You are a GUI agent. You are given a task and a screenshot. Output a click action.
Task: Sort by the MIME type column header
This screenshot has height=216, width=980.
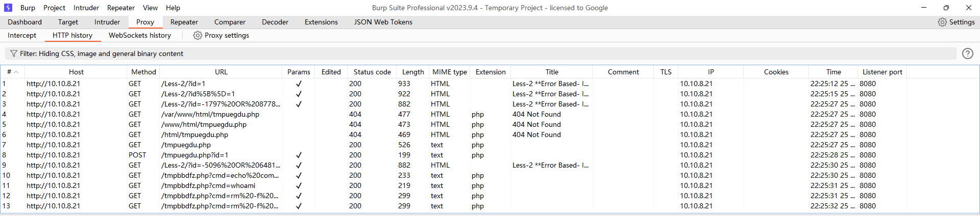click(450, 72)
